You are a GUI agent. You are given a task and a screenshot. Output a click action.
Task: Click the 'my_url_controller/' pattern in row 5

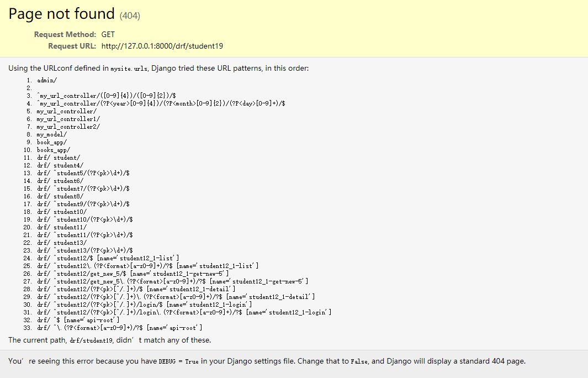tap(66, 112)
